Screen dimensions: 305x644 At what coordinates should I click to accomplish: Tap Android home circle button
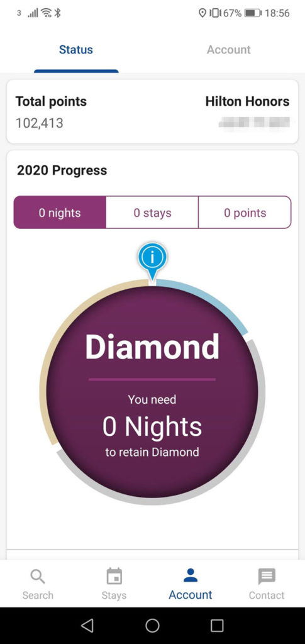tap(152, 625)
